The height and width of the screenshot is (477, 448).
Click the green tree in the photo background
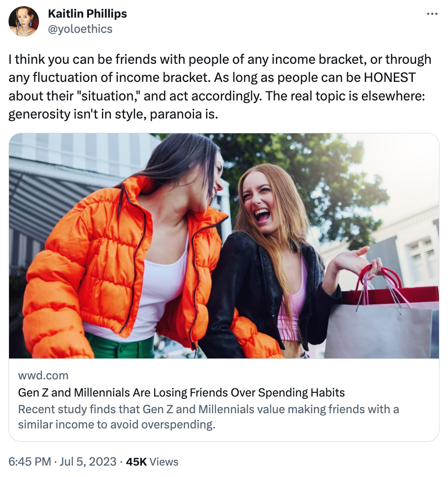point(319,182)
